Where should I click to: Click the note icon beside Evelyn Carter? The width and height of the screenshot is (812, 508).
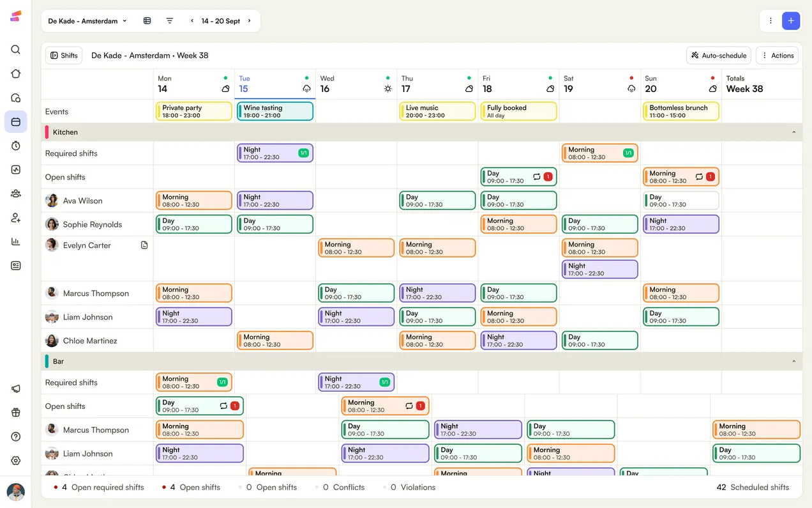(144, 245)
